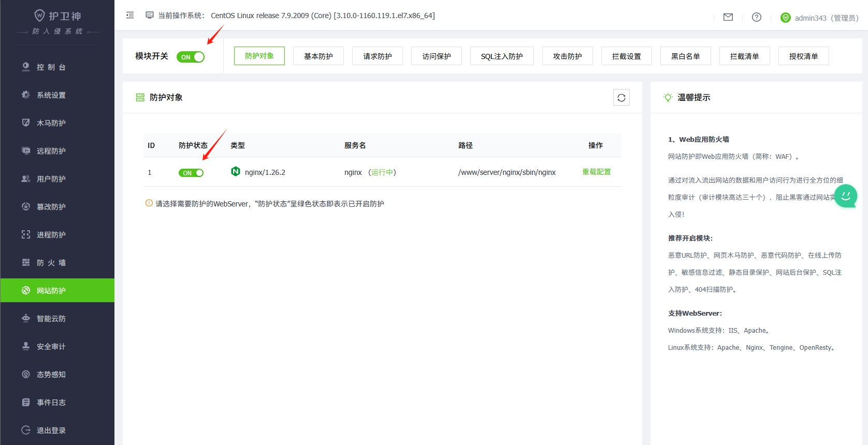This screenshot has height=445, width=868.
Task: Click the 防护状态 column header
Action: pos(193,145)
